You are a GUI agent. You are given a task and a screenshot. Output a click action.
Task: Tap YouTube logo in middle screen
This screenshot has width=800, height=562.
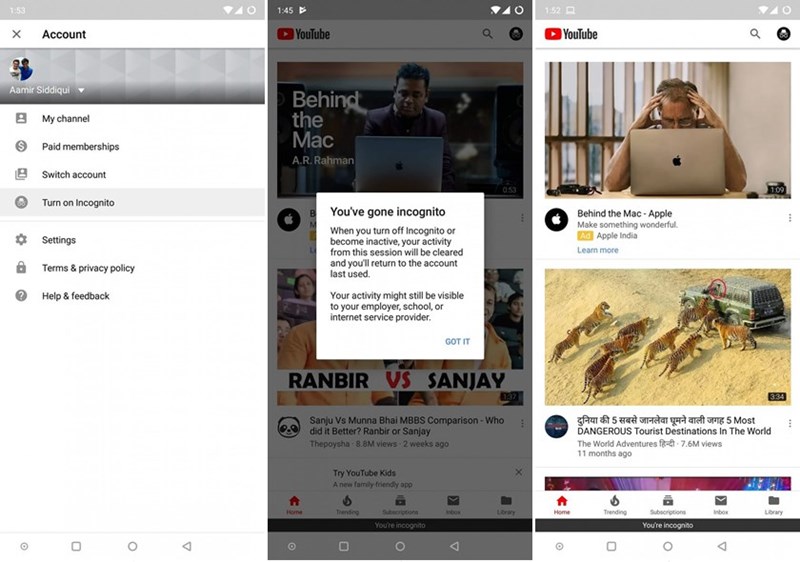tap(304, 34)
